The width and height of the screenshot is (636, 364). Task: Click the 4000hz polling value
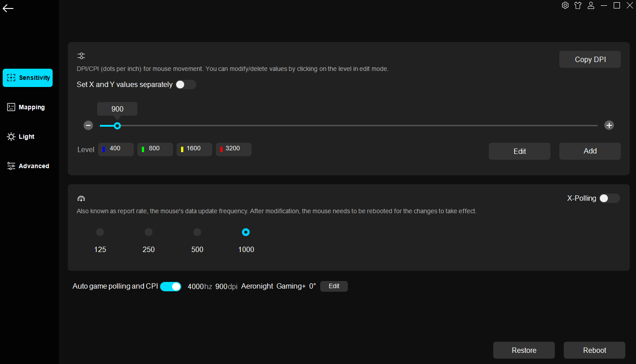pos(200,286)
